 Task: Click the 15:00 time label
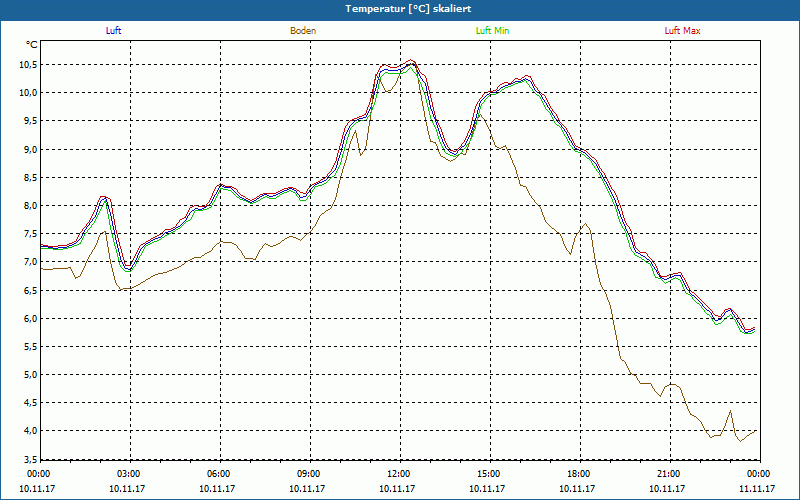tap(488, 474)
